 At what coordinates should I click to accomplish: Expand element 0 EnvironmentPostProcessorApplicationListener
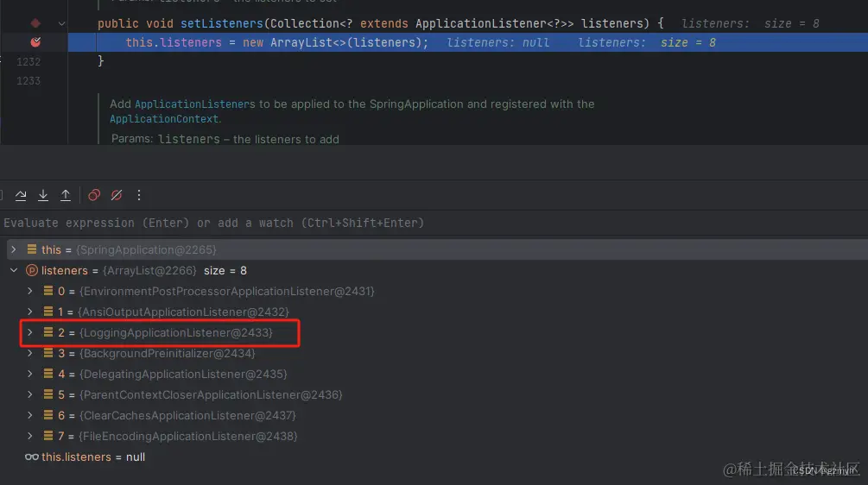(30, 291)
